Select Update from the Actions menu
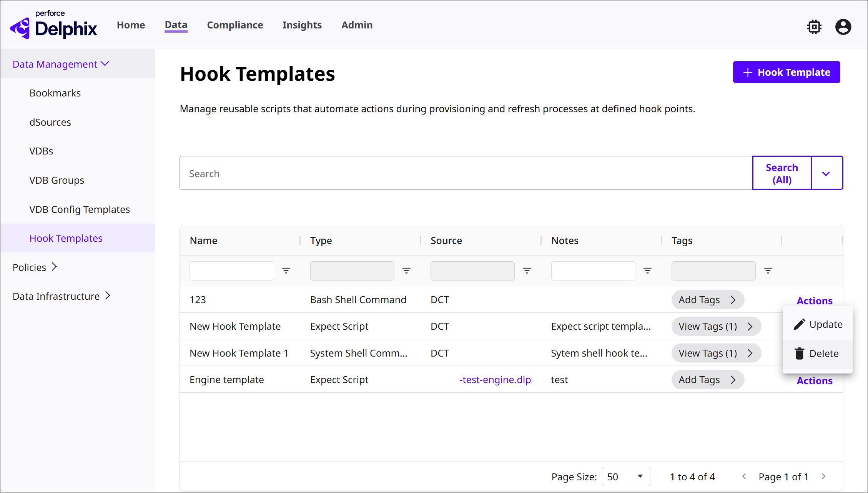868x493 pixels. click(817, 324)
